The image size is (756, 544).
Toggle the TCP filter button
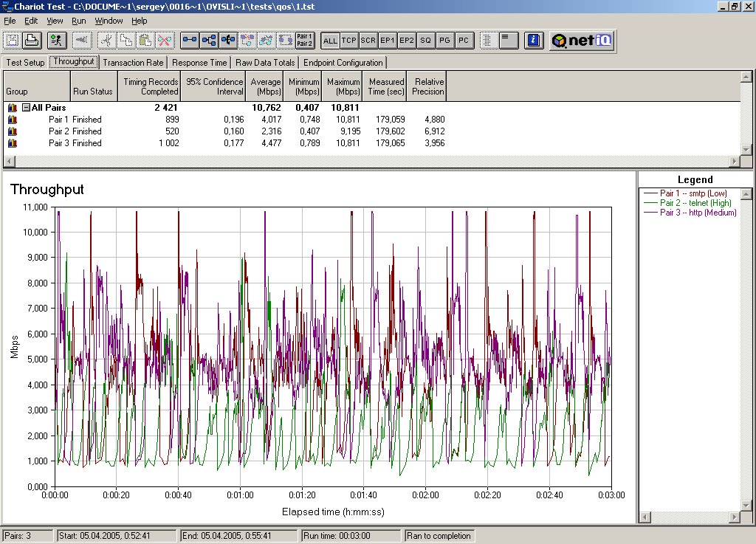pyautogui.click(x=349, y=41)
